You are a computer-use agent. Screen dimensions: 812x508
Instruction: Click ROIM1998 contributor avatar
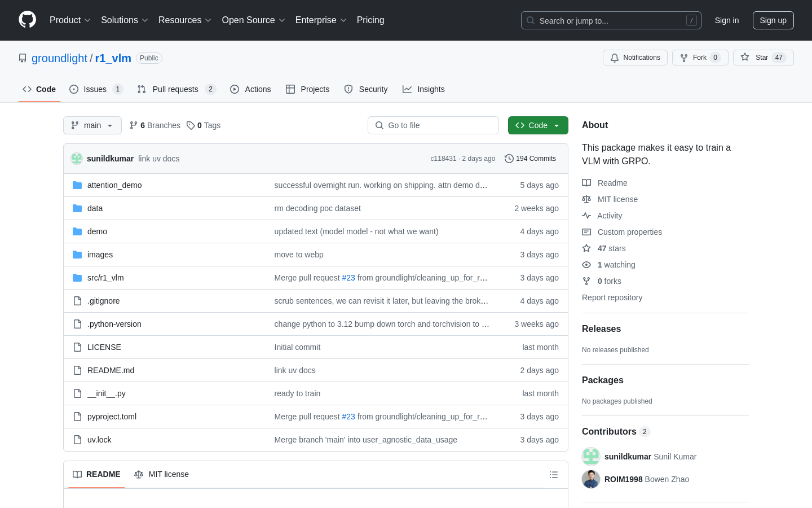[x=591, y=479]
